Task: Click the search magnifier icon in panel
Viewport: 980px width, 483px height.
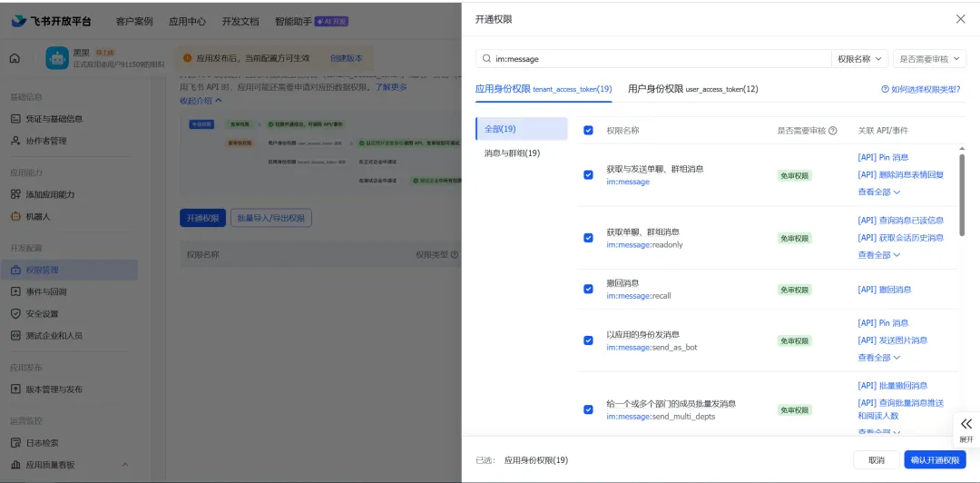Action: point(487,59)
